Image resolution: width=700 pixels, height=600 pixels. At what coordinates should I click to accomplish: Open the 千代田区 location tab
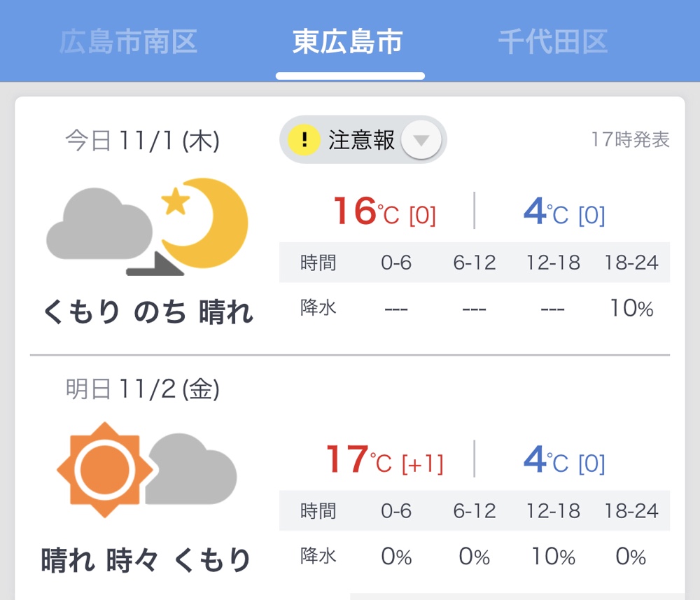tap(553, 42)
